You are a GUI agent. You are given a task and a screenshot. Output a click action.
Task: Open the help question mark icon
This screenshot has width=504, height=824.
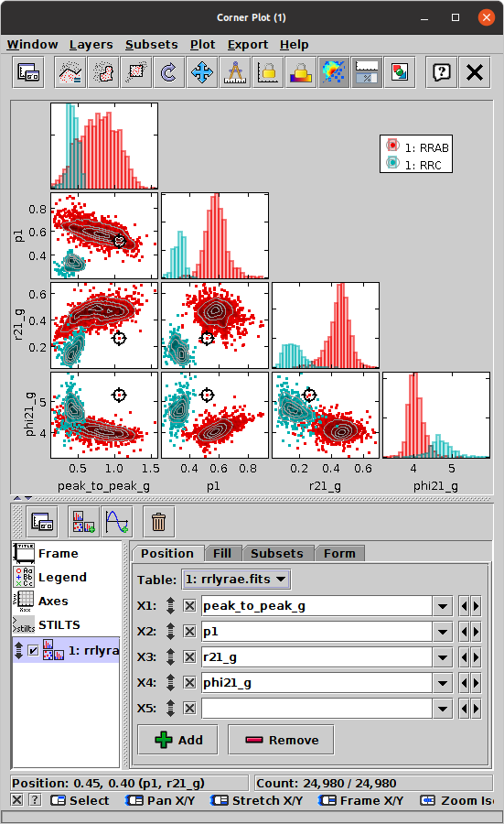pos(442,72)
